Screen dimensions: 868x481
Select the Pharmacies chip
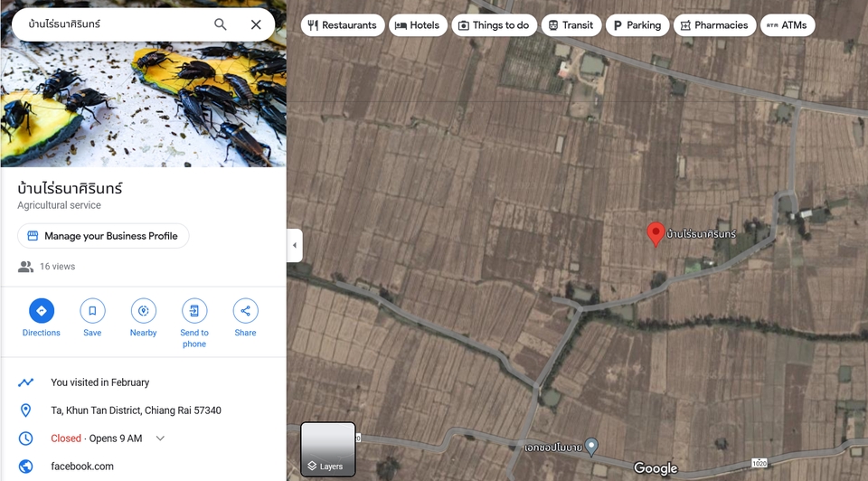coord(714,25)
